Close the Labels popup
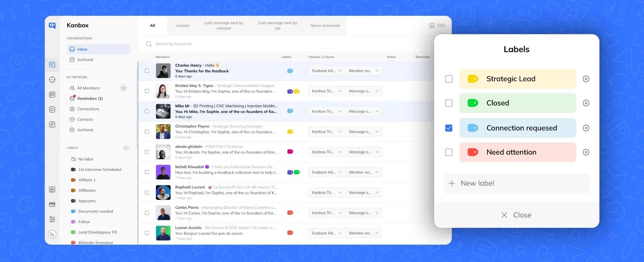 [516, 215]
